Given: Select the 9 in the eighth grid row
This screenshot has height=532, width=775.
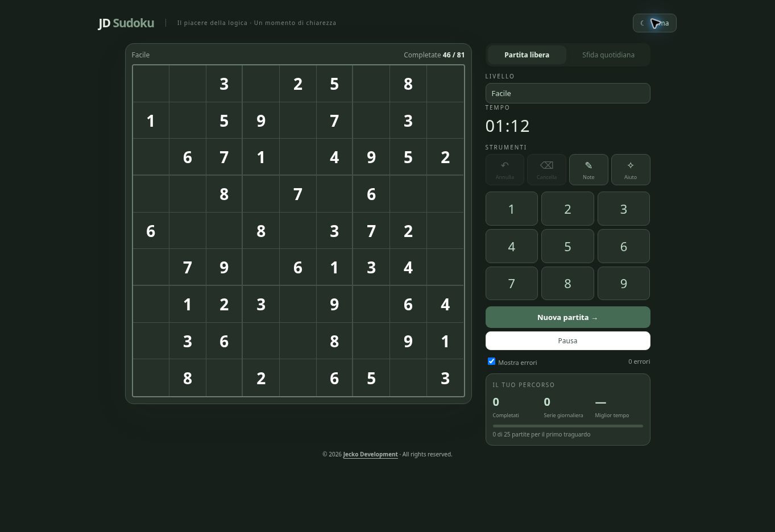Looking at the screenshot, I should [408, 341].
